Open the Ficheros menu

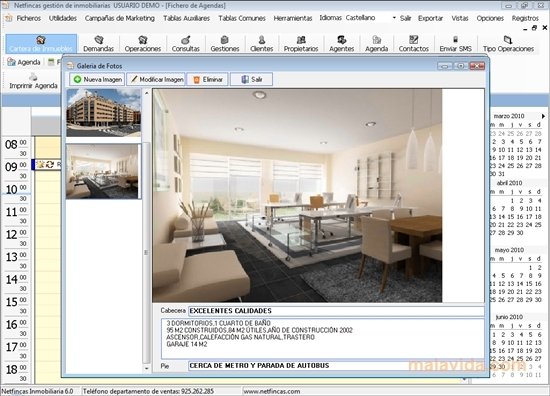click(x=28, y=18)
